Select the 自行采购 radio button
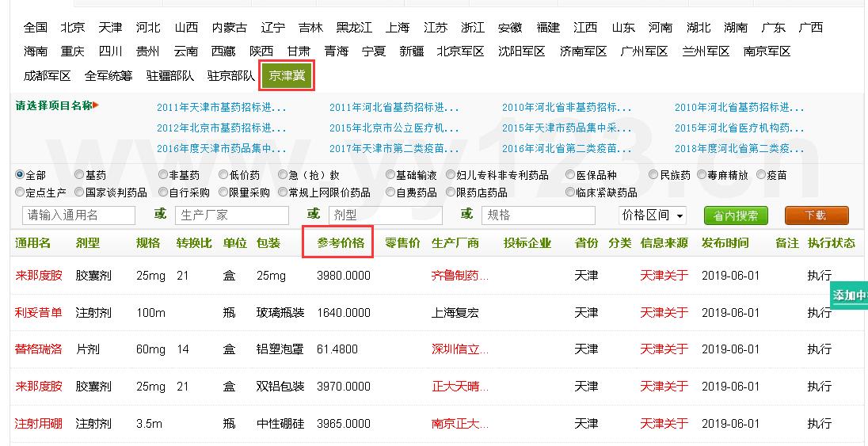 [163, 193]
